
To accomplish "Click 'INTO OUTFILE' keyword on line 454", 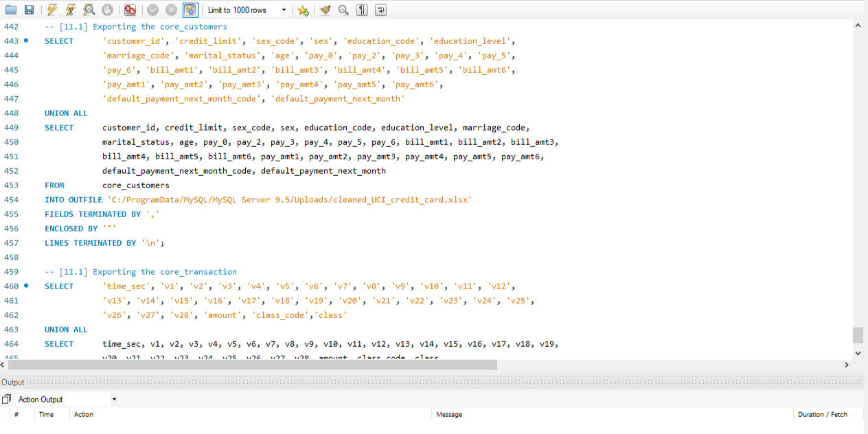I will pos(73,200).
